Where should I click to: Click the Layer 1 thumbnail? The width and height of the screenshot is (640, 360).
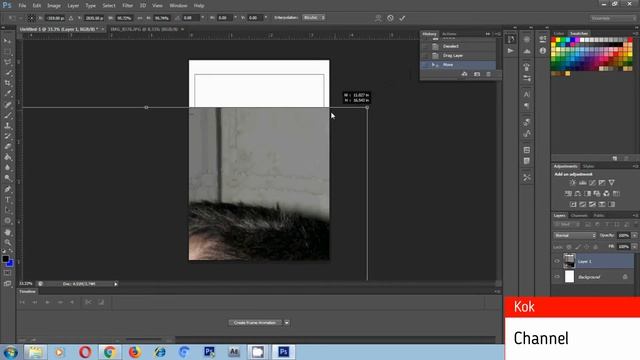[569, 261]
